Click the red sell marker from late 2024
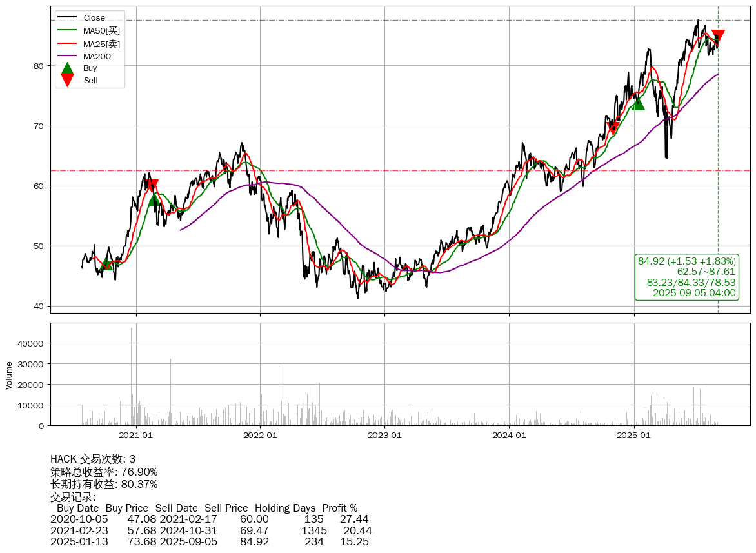 (613, 128)
